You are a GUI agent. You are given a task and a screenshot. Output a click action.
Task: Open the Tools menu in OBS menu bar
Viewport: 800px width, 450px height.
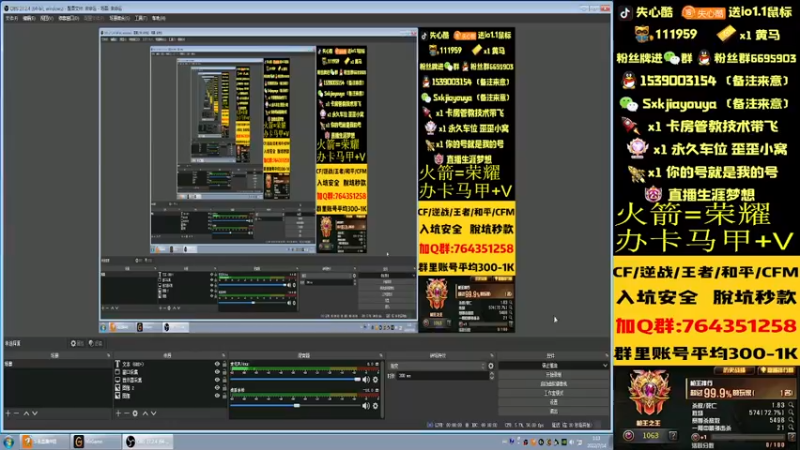pos(141,18)
